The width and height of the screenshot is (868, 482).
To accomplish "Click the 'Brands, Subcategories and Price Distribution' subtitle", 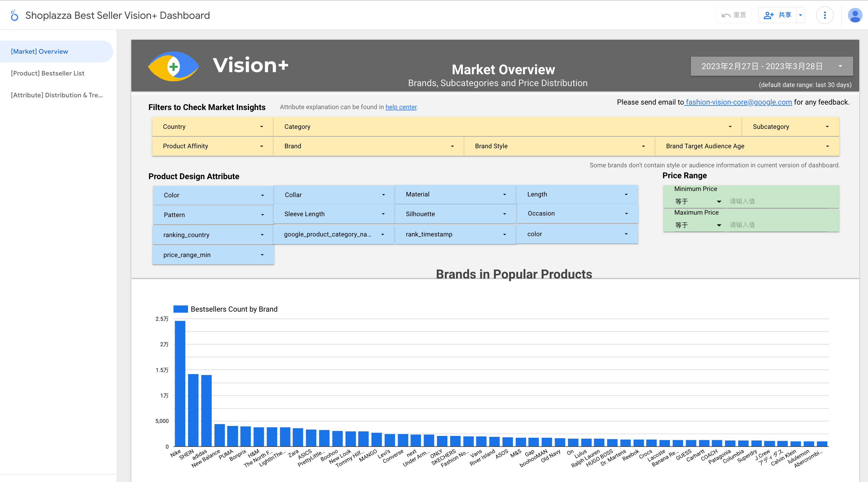I will tap(498, 83).
